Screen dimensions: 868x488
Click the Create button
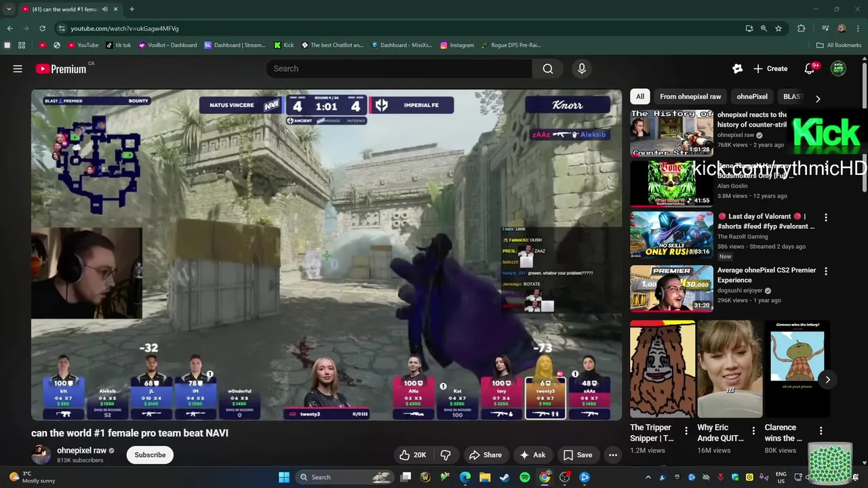770,68
